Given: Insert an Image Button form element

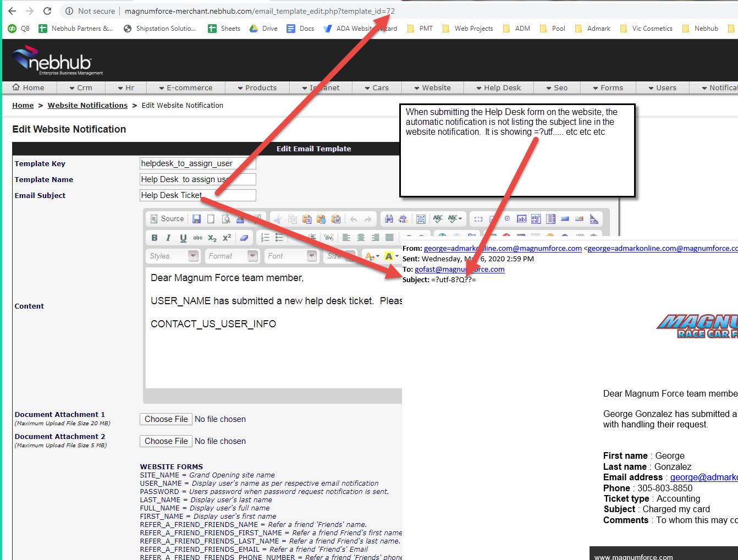Looking at the screenshot, I should click(579, 219).
